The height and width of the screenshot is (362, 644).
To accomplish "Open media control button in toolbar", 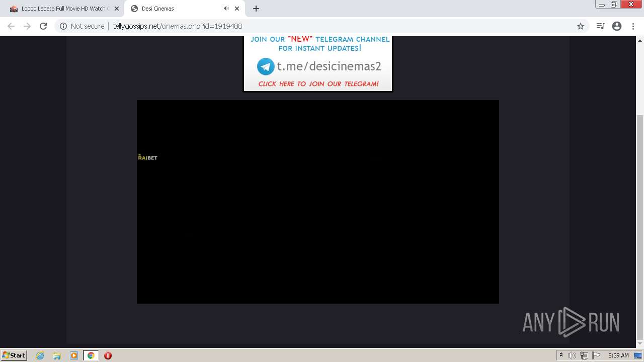I will point(600,26).
